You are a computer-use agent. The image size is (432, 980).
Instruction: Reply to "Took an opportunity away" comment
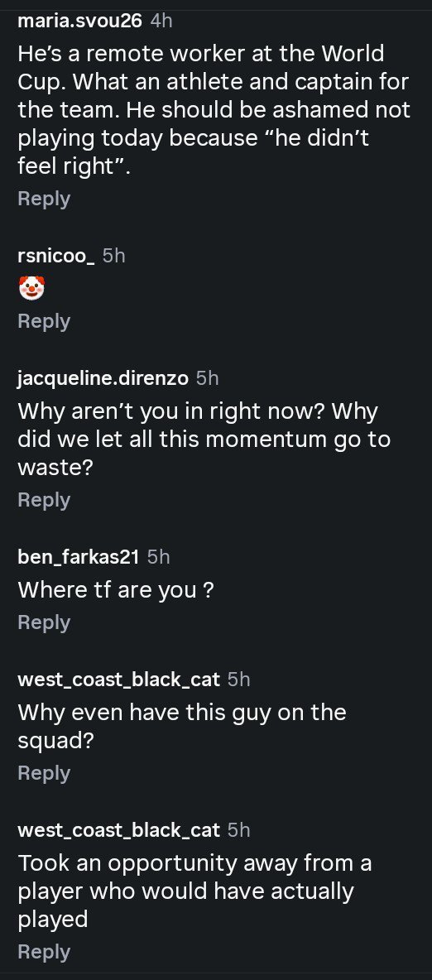44,952
